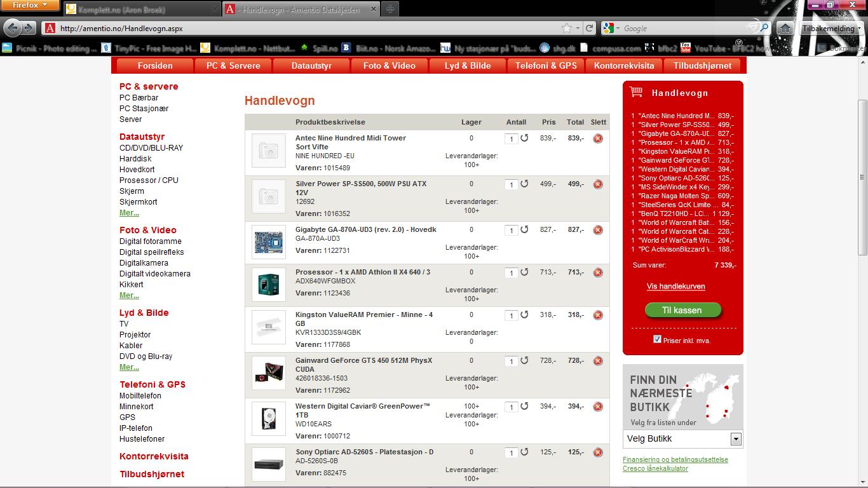Open Lyd & Bilde navigation tab
This screenshot has height=488, width=868.
[468, 65]
